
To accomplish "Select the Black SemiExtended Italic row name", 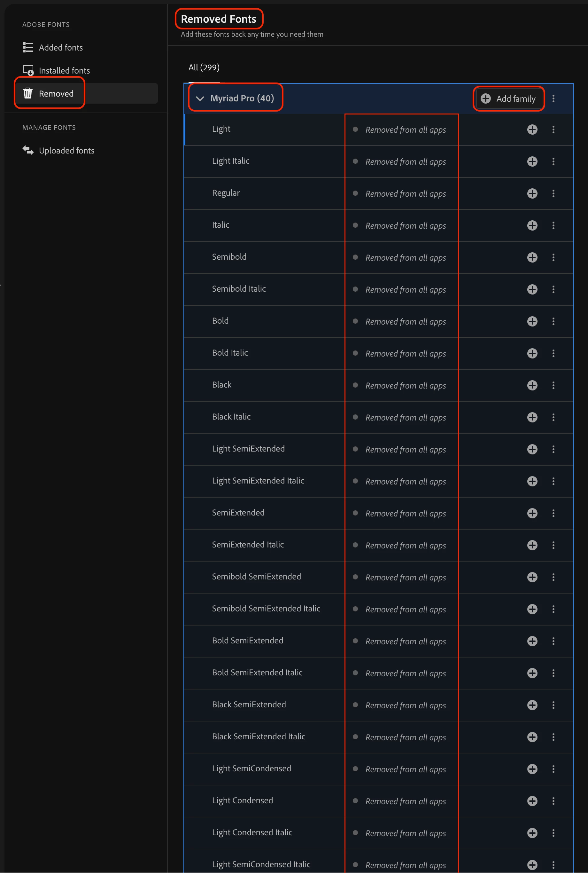I will 259,736.
